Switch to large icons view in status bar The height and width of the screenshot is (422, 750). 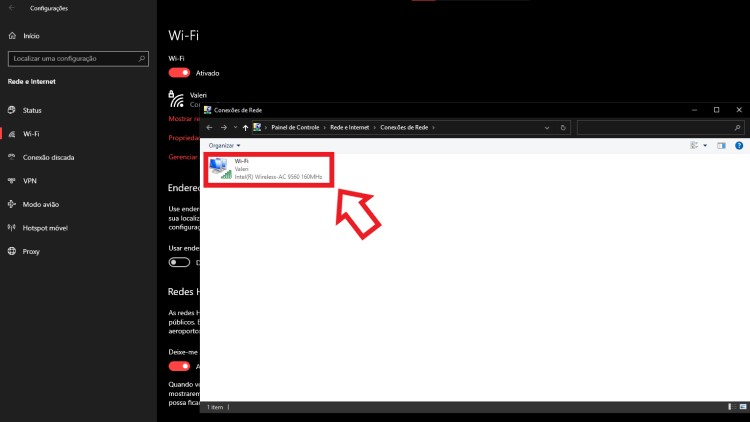tap(743, 407)
